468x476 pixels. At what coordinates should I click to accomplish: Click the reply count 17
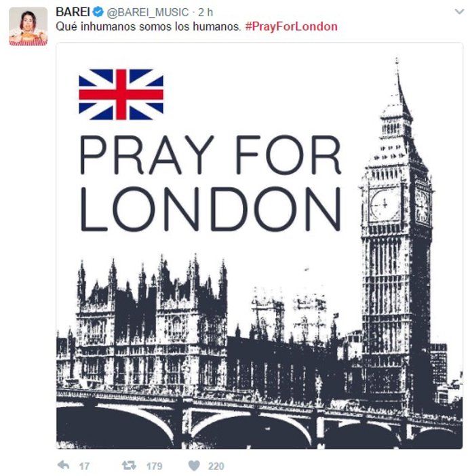point(84,466)
